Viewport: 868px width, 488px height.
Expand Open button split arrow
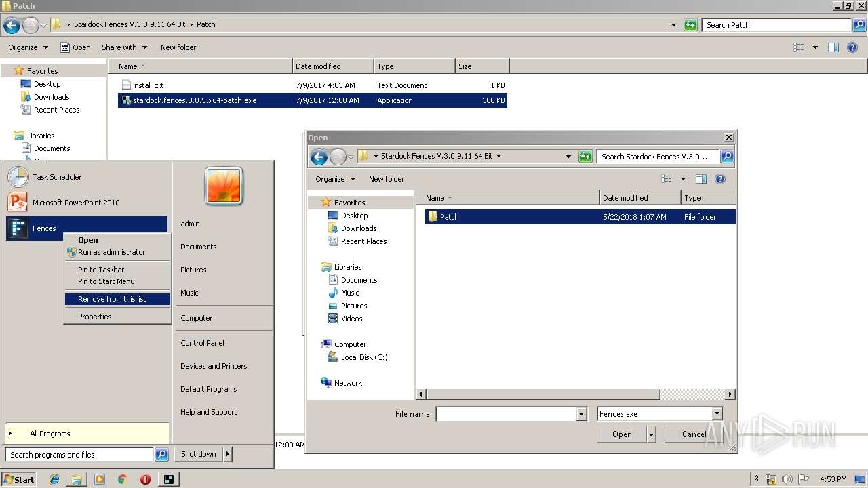[x=652, y=434]
